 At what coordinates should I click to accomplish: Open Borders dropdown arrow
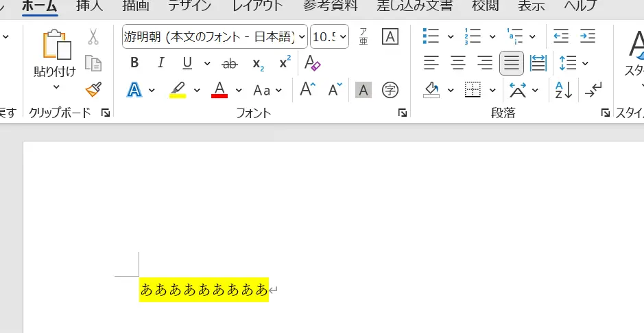[492, 90]
